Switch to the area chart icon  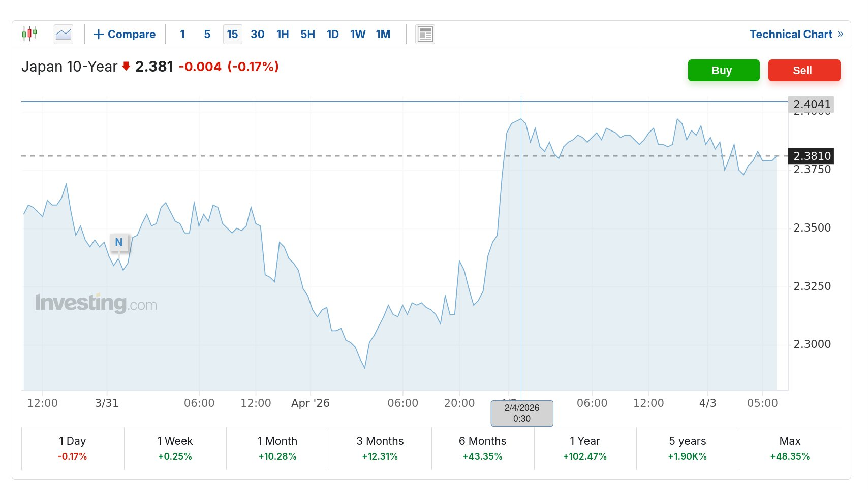[x=63, y=34]
